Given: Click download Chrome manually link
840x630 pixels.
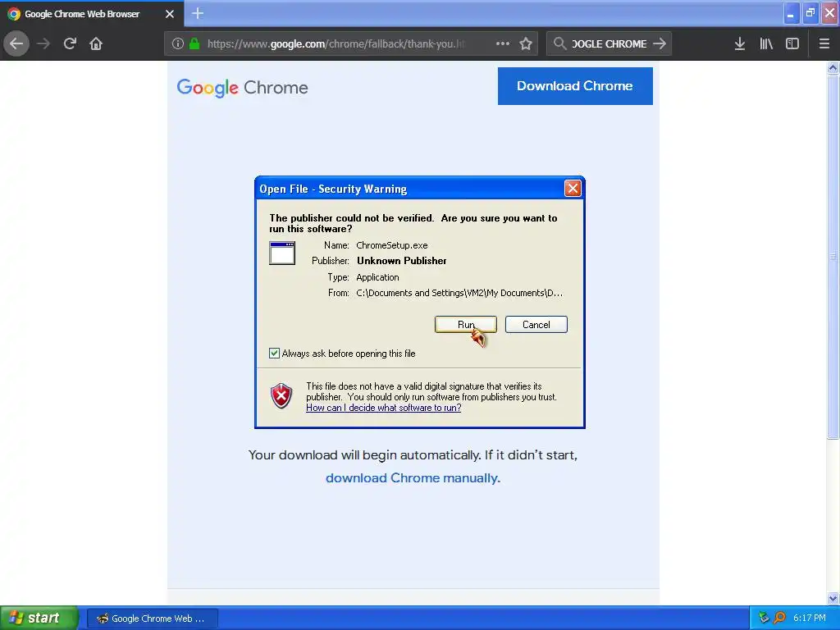Looking at the screenshot, I should [413, 478].
